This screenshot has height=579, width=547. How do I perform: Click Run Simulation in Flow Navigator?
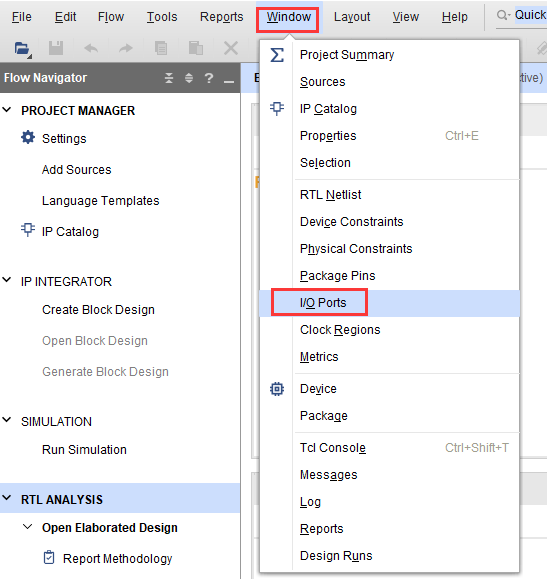click(x=84, y=450)
